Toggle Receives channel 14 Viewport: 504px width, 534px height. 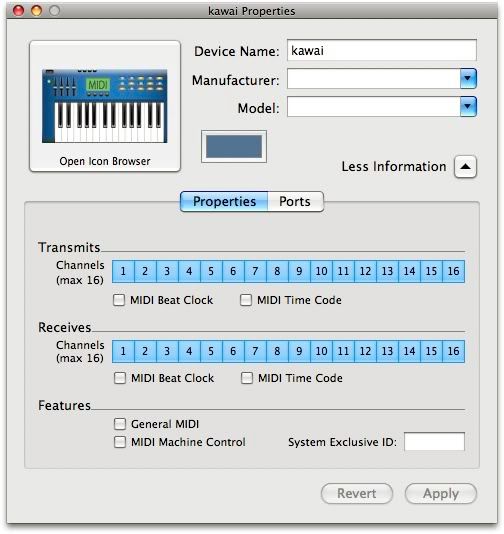tap(409, 351)
